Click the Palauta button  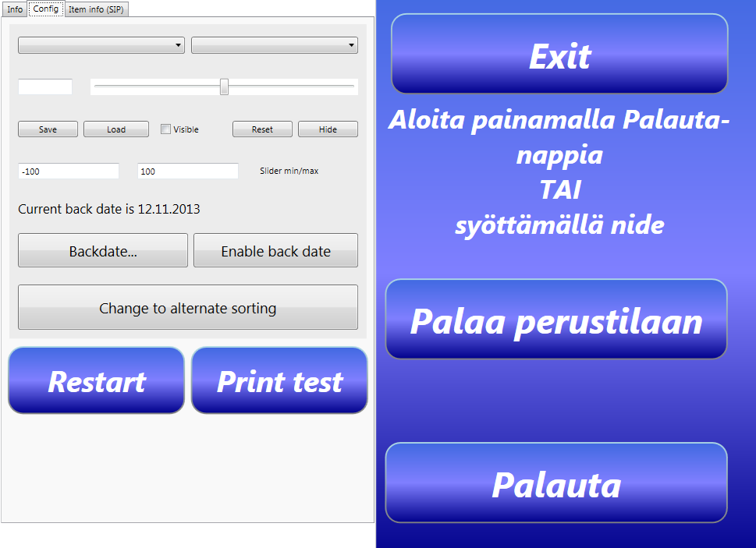556,483
